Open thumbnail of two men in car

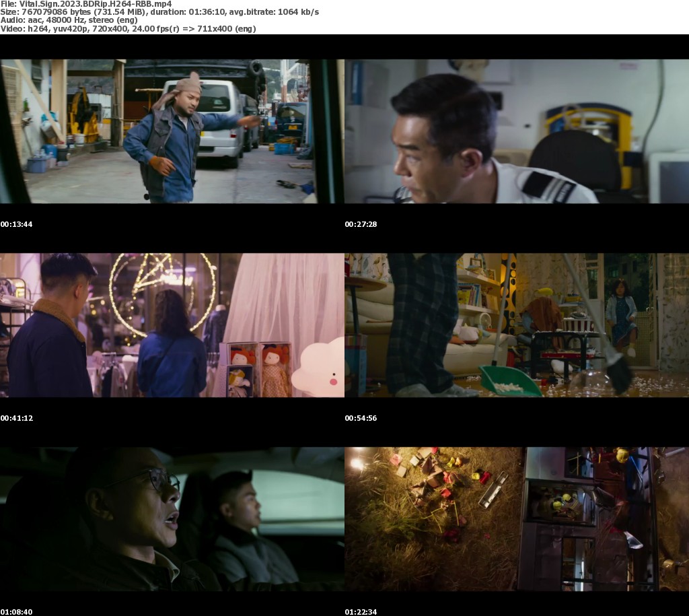tap(172, 519)
